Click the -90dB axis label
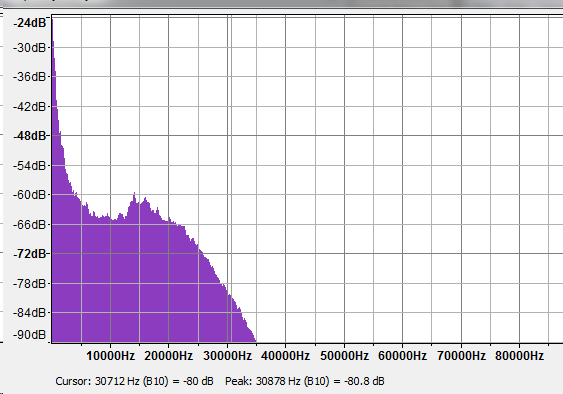Viewport: 563px width, 394px height. click(30, 335)
